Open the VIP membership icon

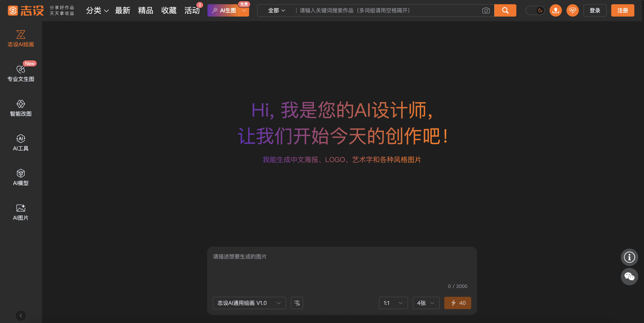(x=572, y=10)
